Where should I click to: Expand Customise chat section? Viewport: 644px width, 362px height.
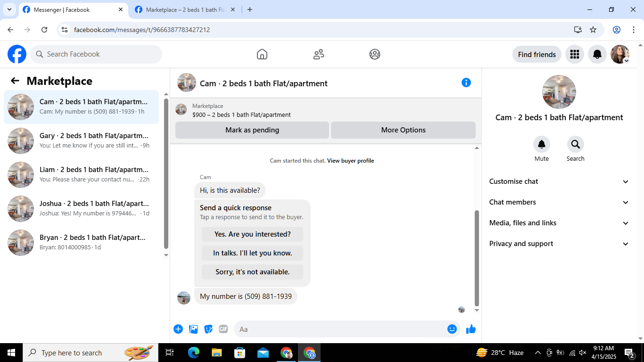[559, 181]
